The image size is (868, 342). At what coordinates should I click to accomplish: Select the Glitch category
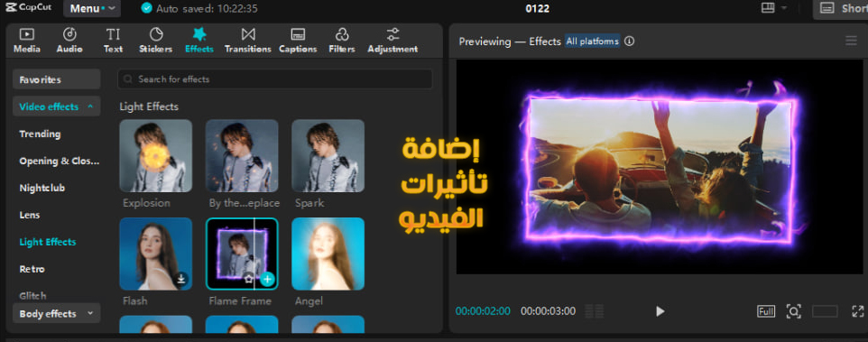pyautogui.click(x=32, y=295)
